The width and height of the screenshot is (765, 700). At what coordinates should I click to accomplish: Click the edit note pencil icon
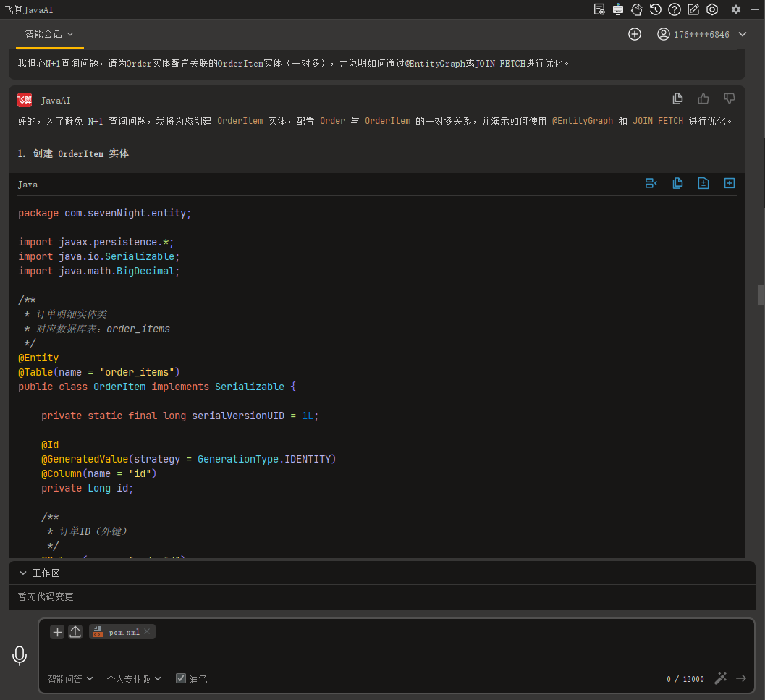click(x=693, y=9)
